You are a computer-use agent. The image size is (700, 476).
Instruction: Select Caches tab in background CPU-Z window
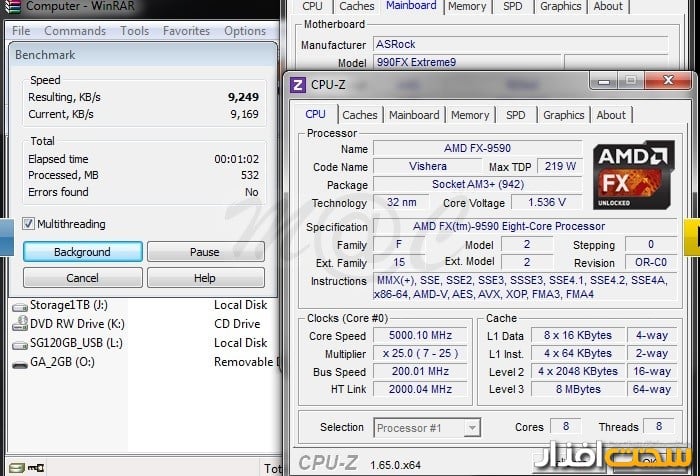pos(357,6)
